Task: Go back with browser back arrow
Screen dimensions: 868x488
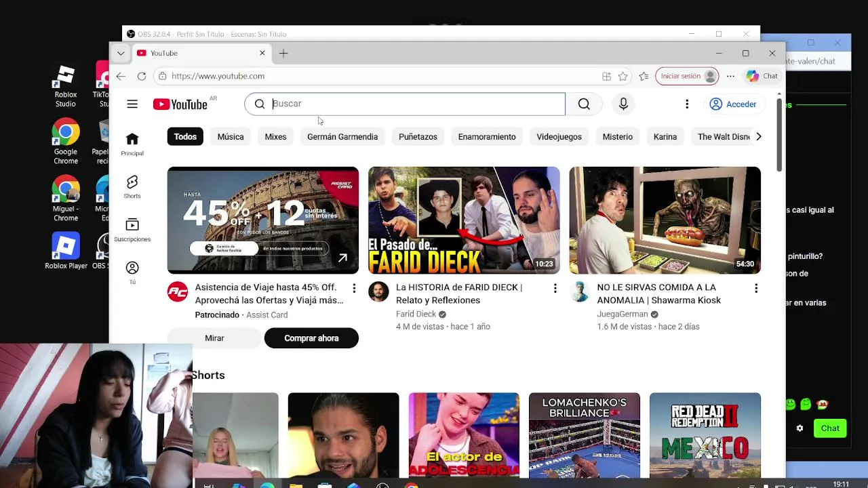Action: point(121,76)
